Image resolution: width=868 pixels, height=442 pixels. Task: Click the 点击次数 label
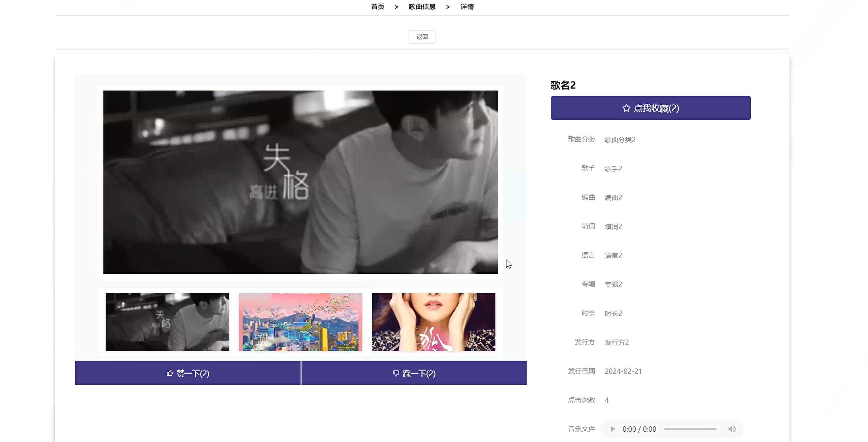point(581,400)
